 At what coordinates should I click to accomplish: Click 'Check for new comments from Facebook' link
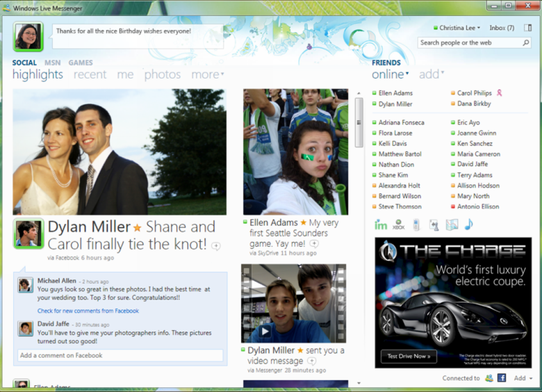point(88,311)
